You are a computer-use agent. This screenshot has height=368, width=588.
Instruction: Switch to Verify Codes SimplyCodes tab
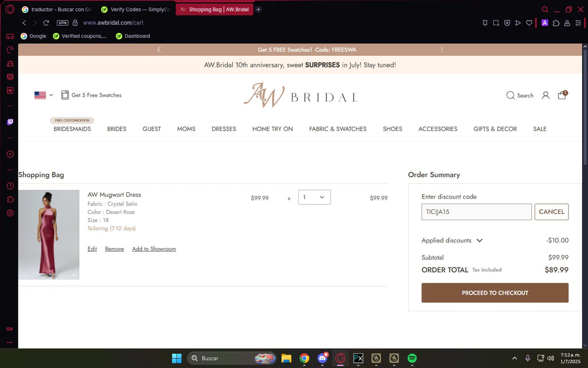click(x=136, y=9)
